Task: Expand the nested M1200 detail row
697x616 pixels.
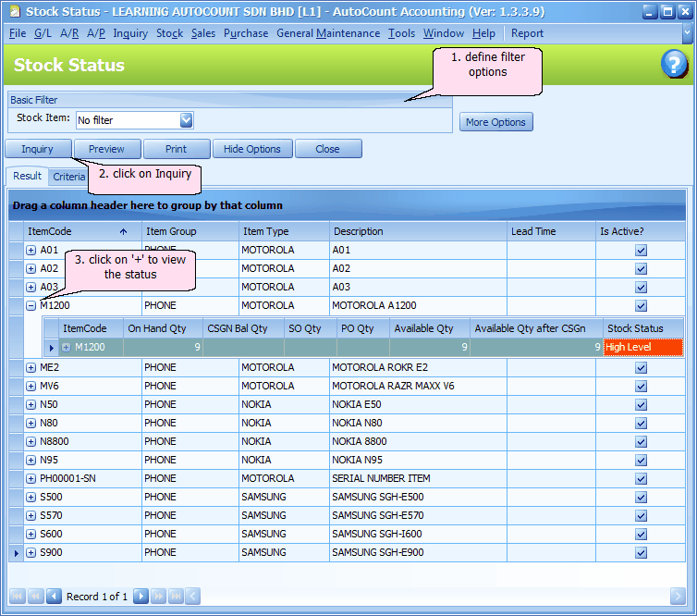Action: [66, 348]
